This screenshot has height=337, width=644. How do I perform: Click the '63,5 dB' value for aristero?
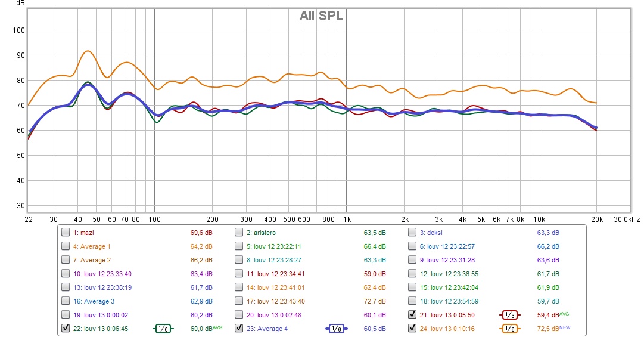coord(375,233)
